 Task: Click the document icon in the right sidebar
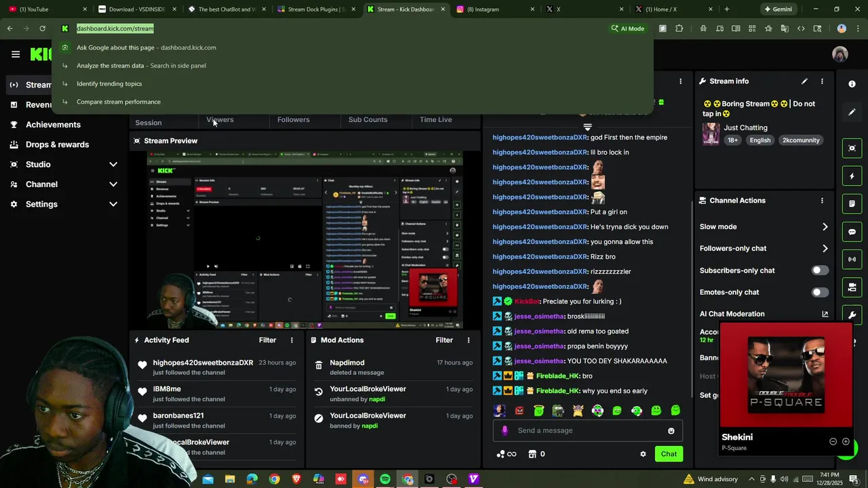(x=852, y=204)
